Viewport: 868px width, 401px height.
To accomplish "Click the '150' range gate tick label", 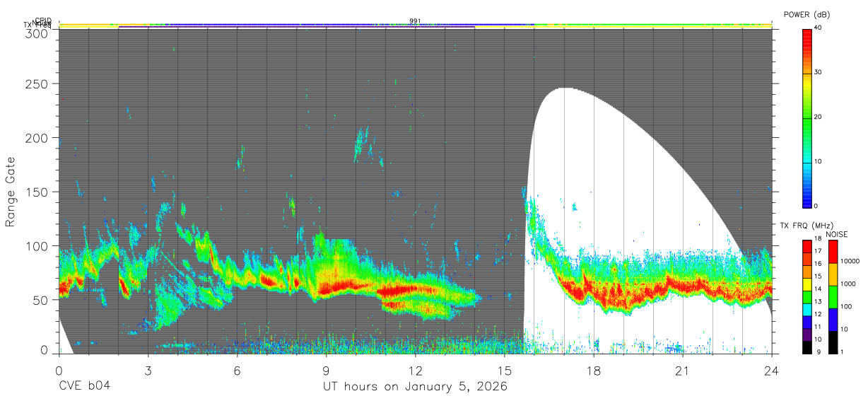I will (36, 192).
